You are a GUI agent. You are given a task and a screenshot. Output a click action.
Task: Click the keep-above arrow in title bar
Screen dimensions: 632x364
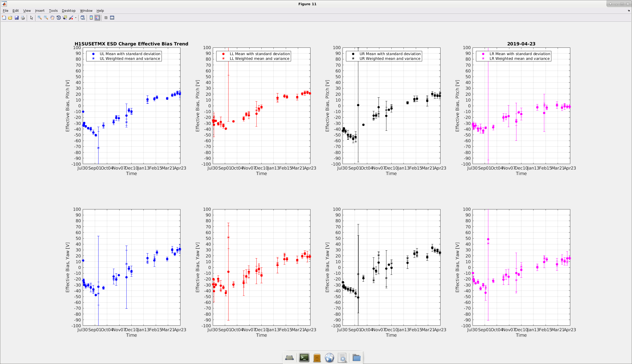610,4
